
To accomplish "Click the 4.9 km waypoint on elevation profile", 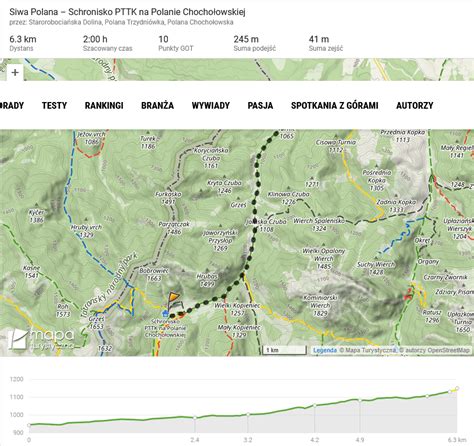I will [360, 400].
